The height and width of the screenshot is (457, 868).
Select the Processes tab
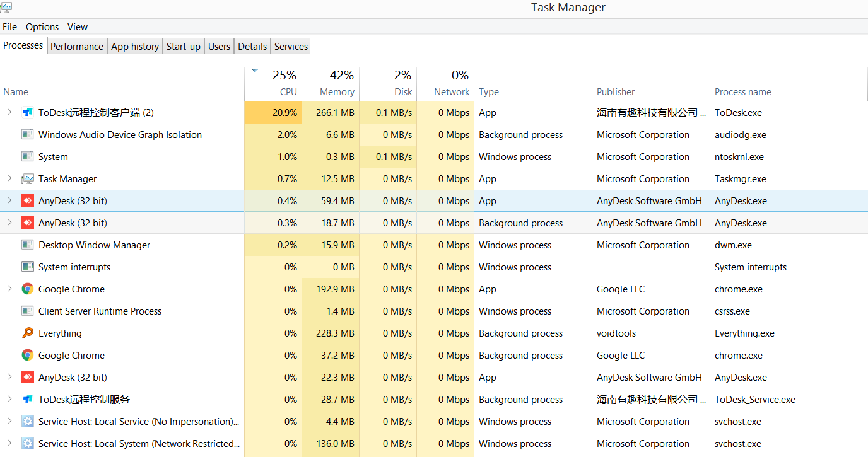coord(23,45)
